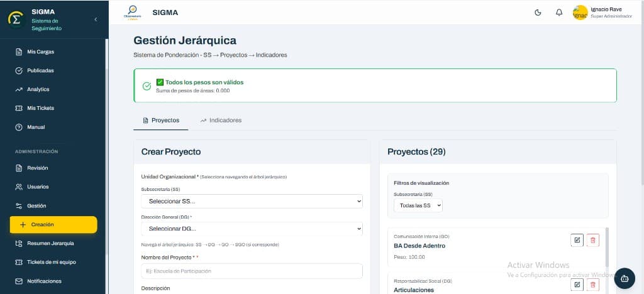The width and height of the screenshot is (644, 294).
Task: Click the Peso: 100.00 value
Action: tap(409, 257)
